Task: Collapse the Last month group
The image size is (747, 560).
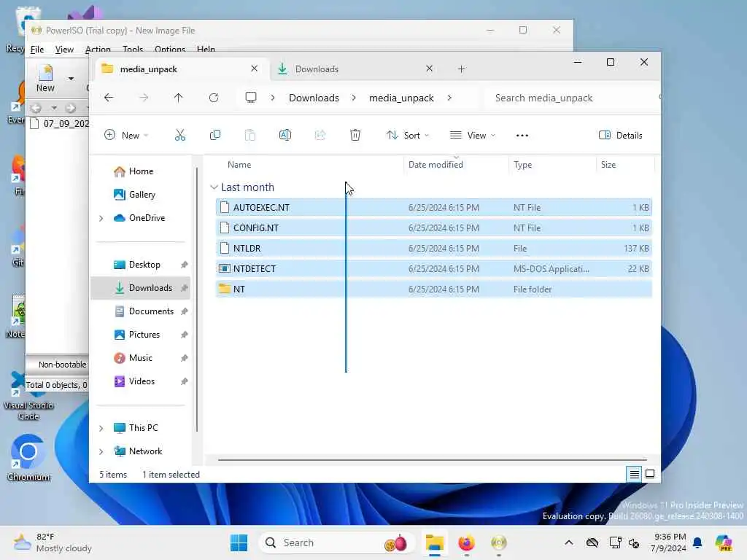Action: (214, 187)
